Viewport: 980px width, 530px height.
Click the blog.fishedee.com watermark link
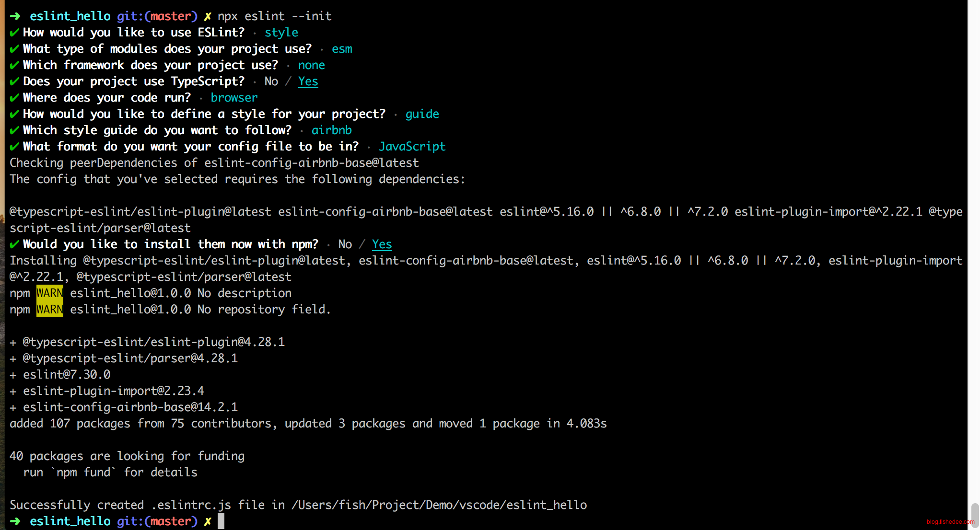click(950, 522)
